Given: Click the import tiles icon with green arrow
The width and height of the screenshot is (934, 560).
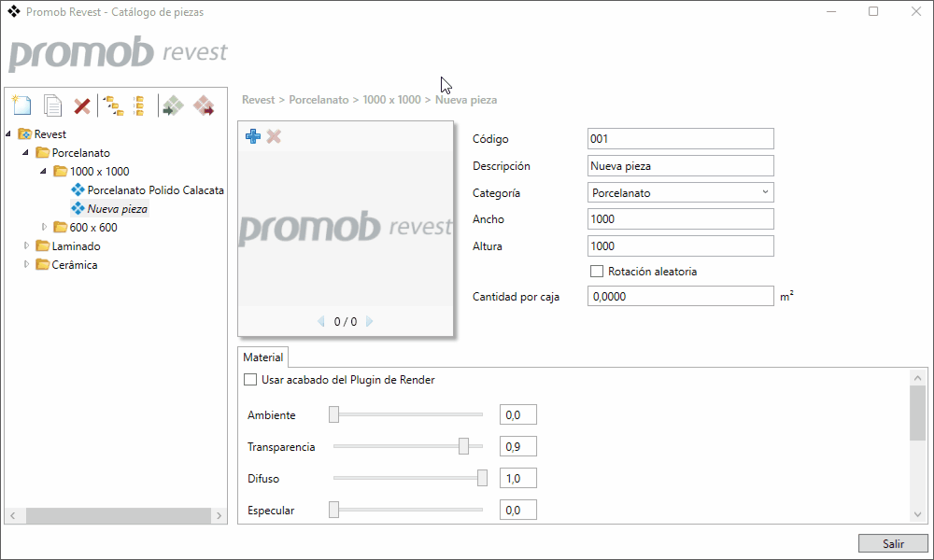Looking at the screenshot, I should [173, 105].
